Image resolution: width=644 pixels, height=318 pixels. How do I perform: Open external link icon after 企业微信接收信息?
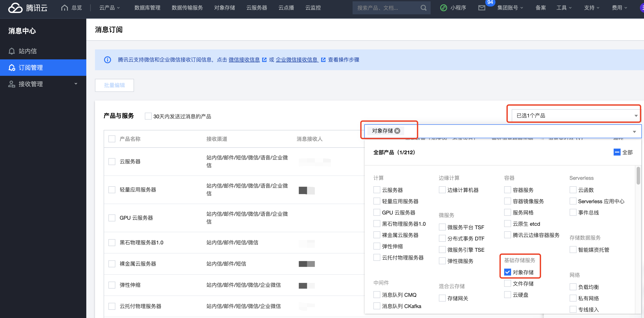tap(323, 60)
